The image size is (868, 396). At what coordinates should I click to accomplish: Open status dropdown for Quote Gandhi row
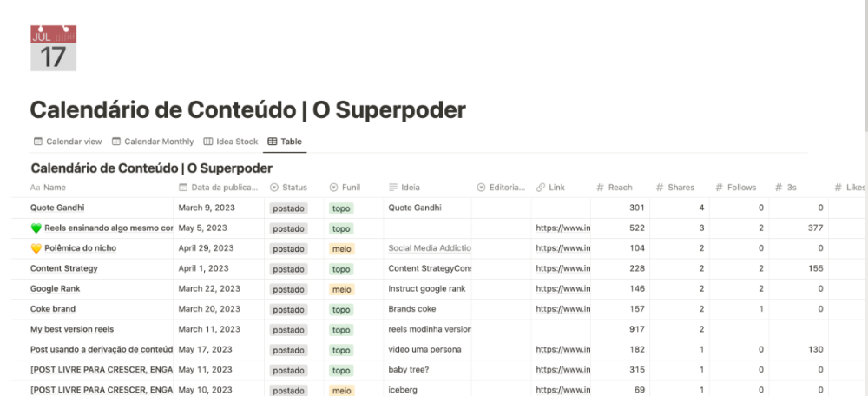[287, 208]
